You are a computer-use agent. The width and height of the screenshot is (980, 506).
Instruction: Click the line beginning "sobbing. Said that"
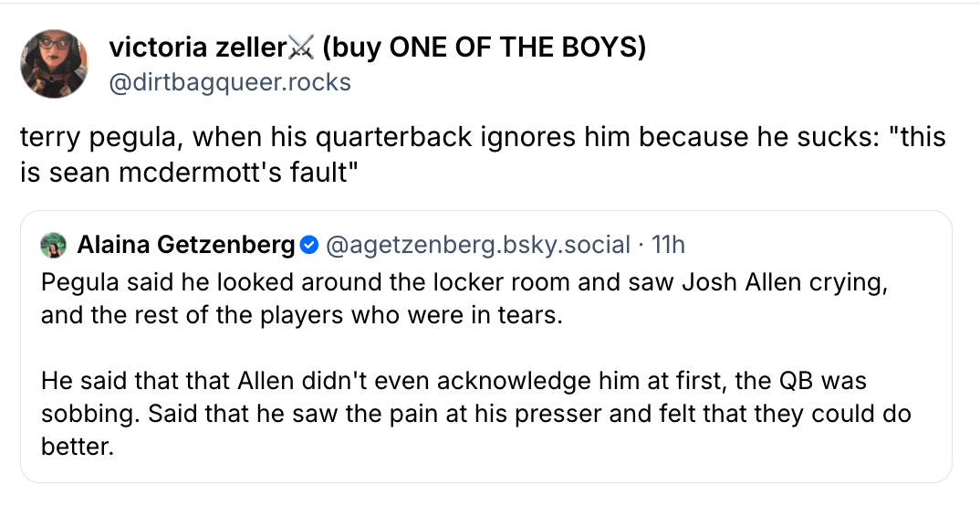pos(475,414)
